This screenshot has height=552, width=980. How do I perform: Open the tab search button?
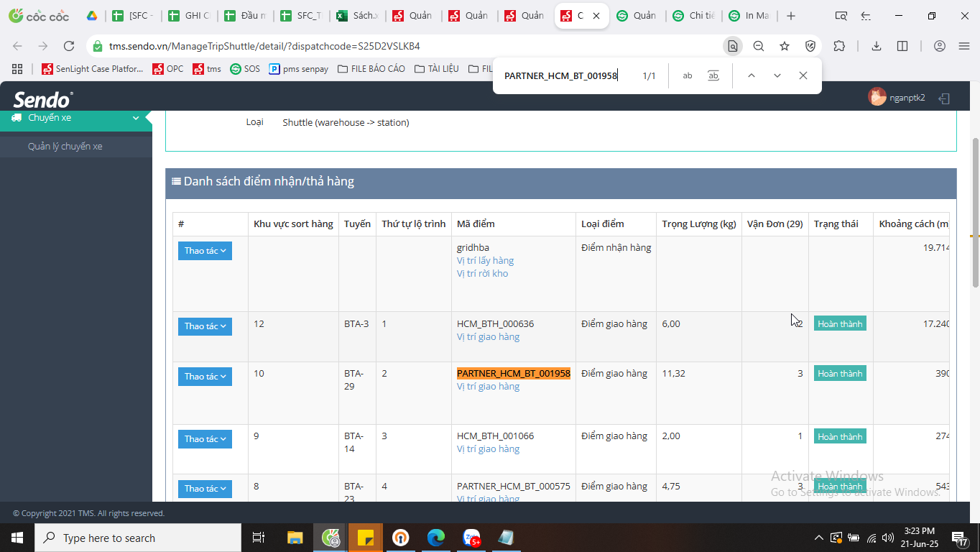click(x=841, y=16)
